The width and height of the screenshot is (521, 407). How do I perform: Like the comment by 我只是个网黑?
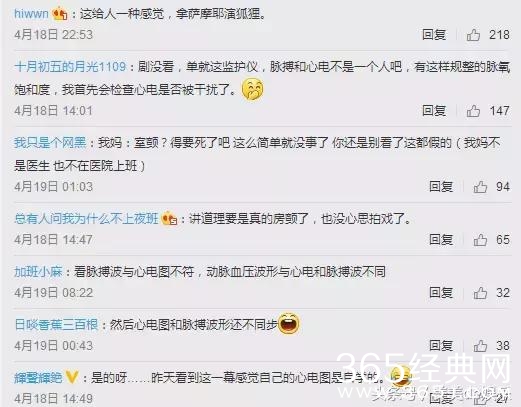pos(480,187)
